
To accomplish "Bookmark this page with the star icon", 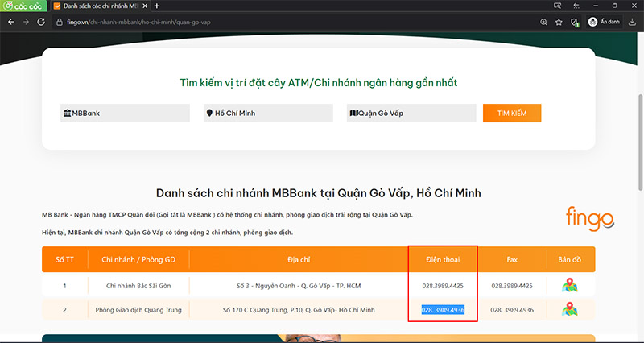I will (x=559, y=23).
